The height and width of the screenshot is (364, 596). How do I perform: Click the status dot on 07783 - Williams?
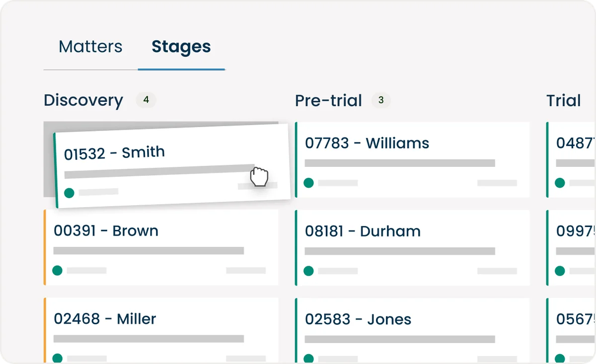point(308,183)
